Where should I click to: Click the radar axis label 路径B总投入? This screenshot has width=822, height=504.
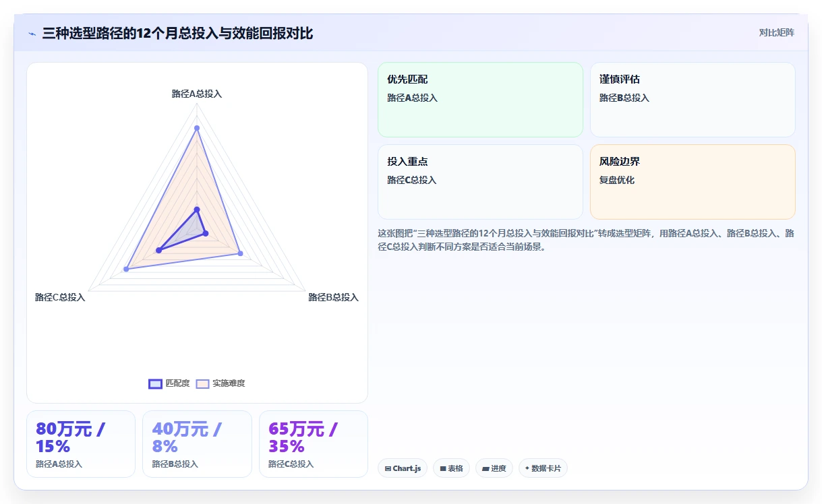333,297
